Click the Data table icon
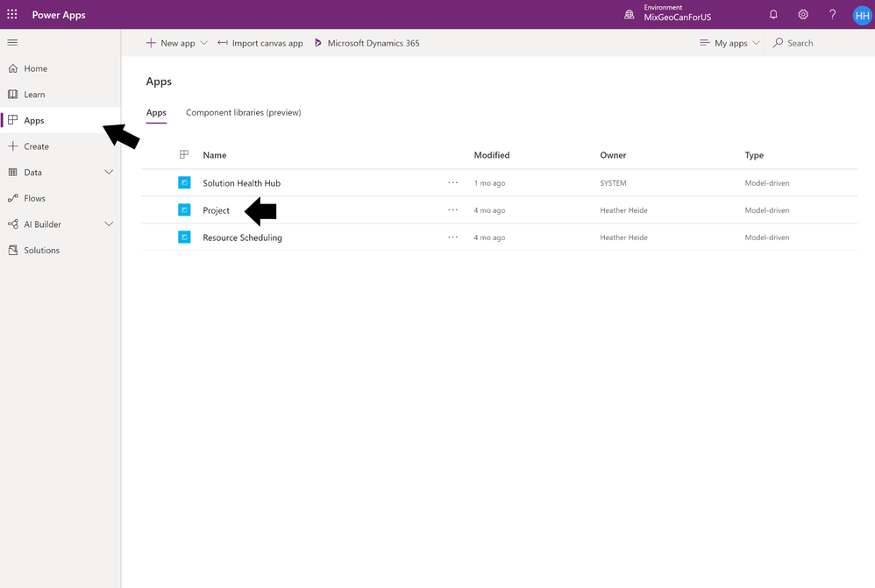This screenshot has height=588, width=875. tap(13, 172)
